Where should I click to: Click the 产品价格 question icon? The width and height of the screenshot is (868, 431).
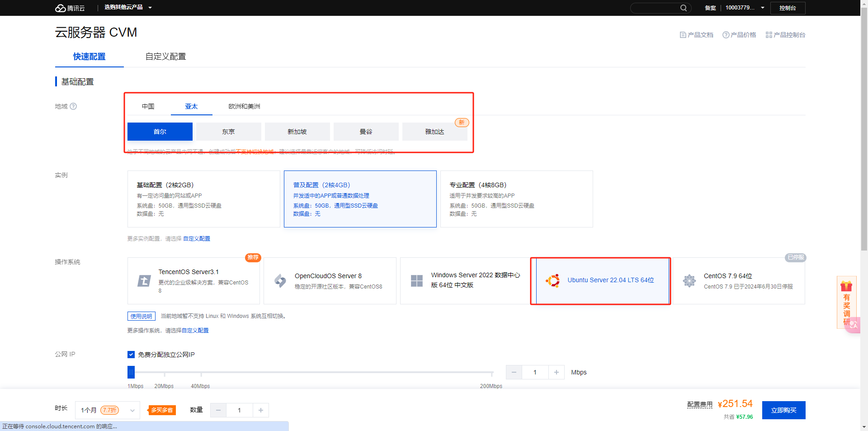point(726,35)
